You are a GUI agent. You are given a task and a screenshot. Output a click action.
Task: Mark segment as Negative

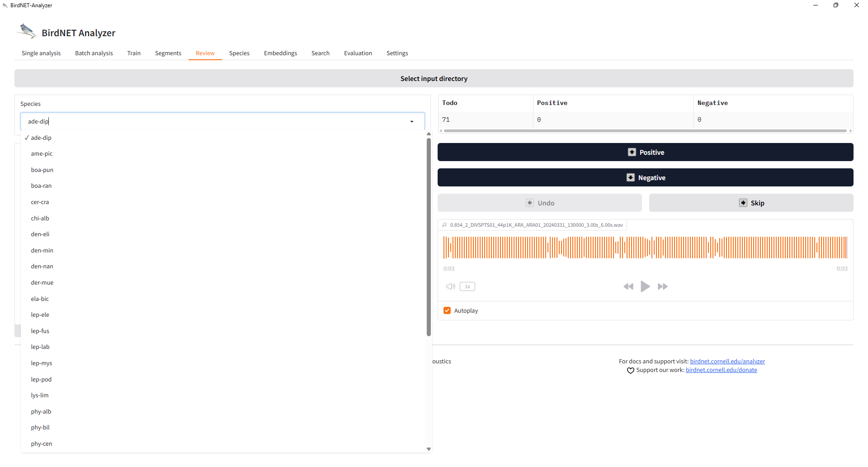[x=645, y=177]
